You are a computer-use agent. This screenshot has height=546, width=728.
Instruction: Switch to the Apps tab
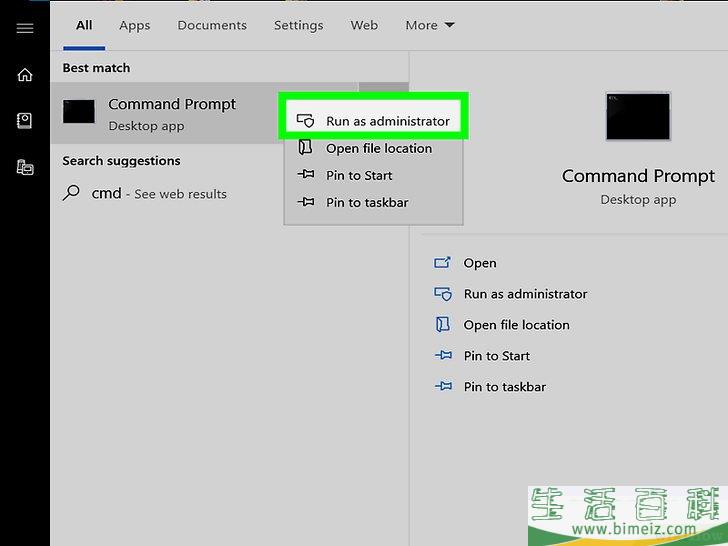tap(134, 25)
